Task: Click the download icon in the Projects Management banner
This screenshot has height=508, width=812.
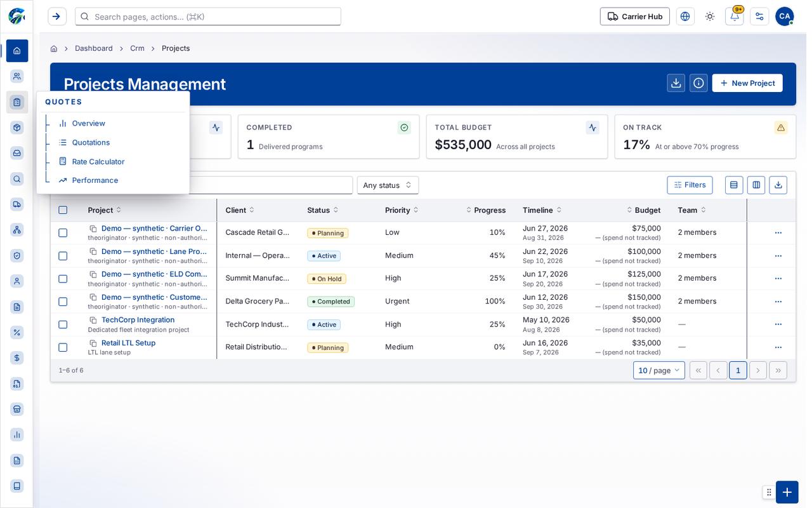Action: click(676, 83)
